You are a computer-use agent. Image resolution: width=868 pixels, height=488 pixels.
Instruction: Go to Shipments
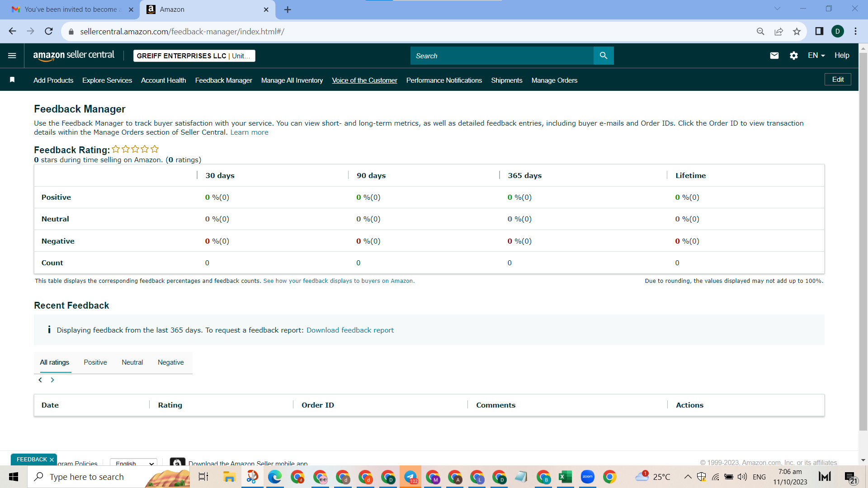[507, 80]
